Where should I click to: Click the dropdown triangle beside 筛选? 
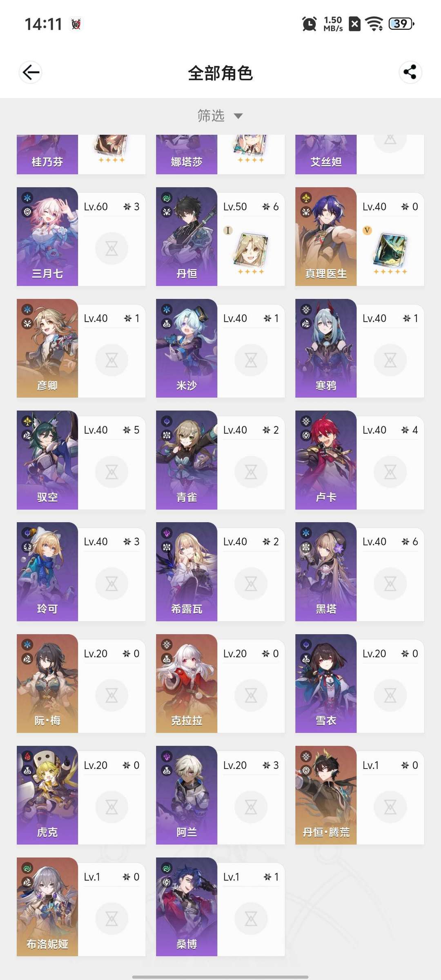(238, 116)
